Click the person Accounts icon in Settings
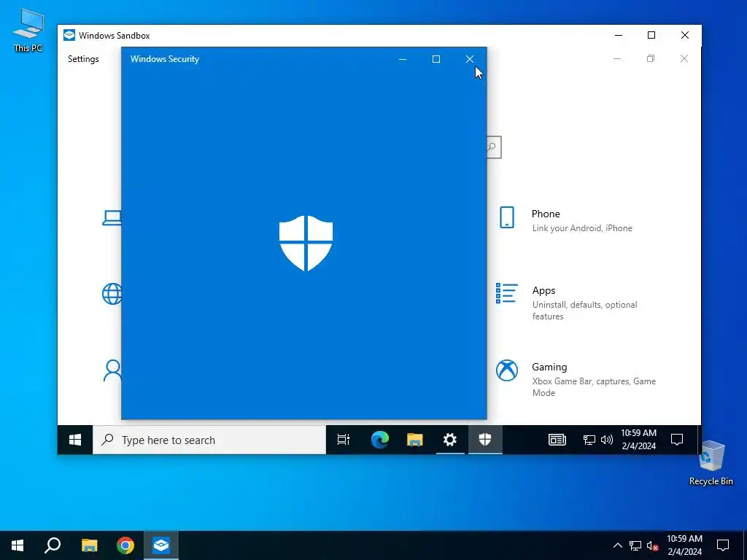747x560 pixels. pos(112,370)
